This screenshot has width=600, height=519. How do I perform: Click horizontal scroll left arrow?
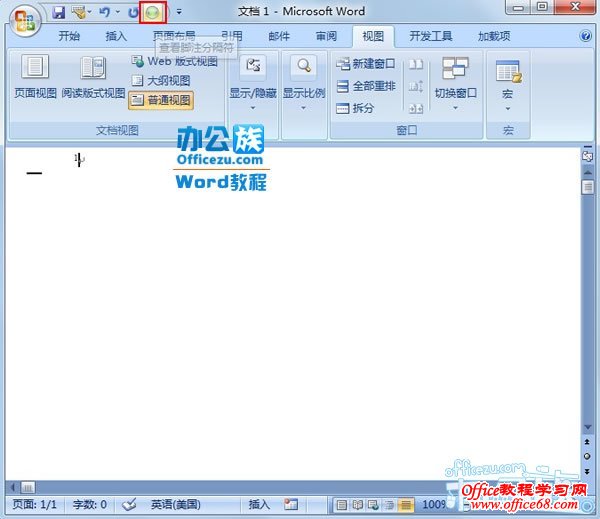point(13,487)
